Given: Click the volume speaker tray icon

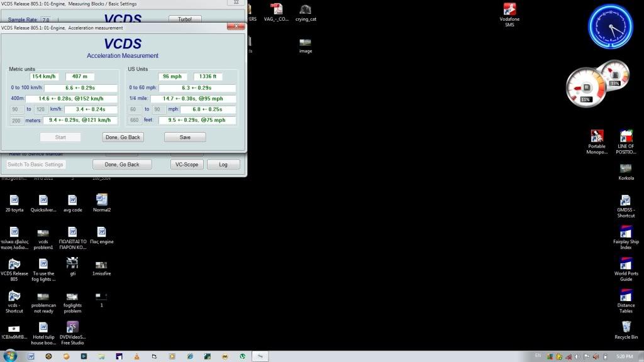Looking at the screenshot, I should pyautogui.click(x=577, y=357).
